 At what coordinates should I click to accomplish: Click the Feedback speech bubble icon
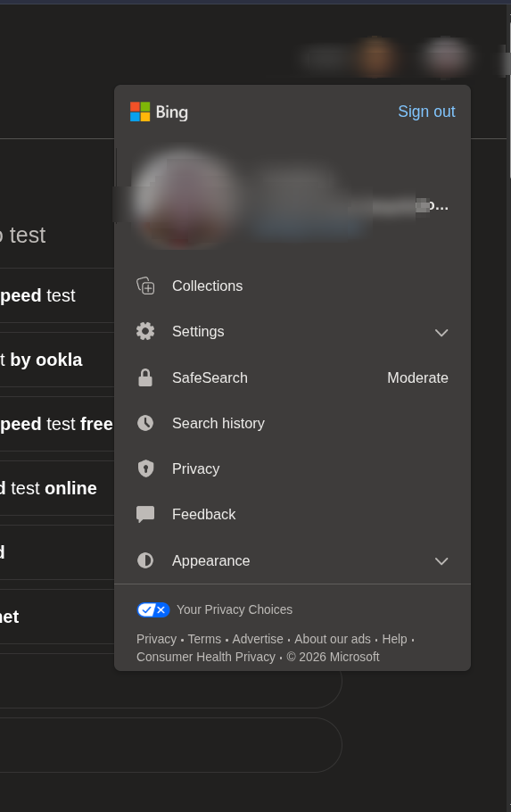(145, 514)
